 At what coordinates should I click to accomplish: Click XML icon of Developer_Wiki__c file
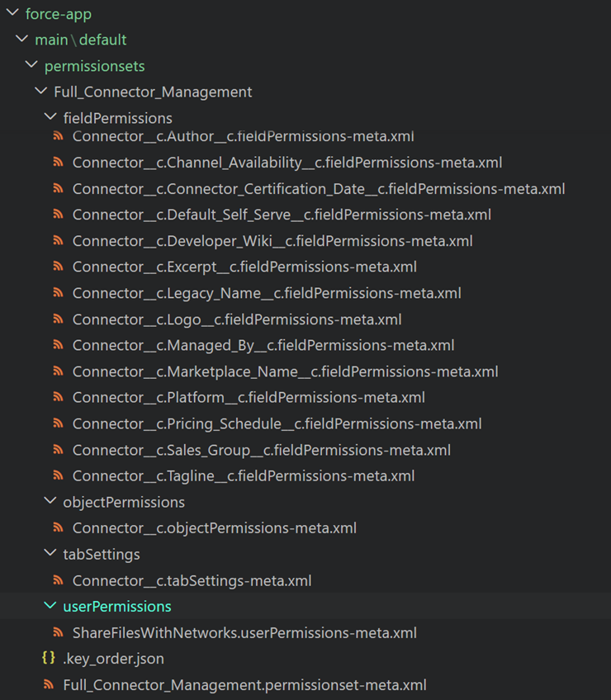[x=58, y=241]
